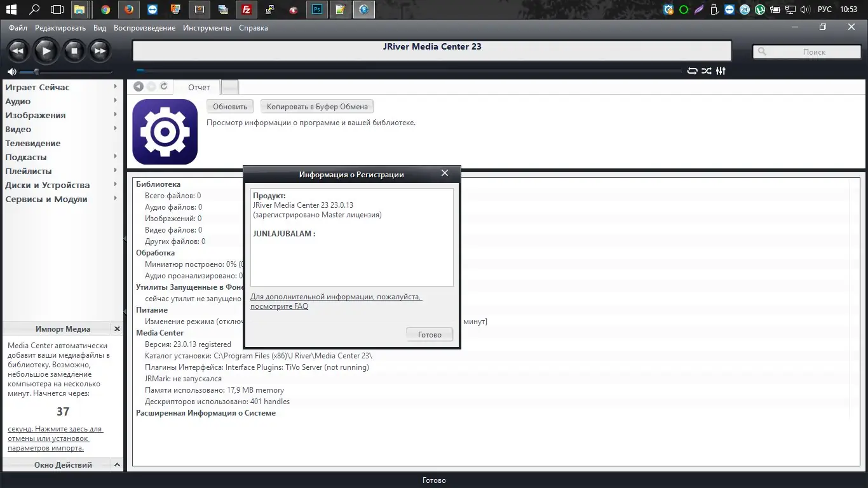Expand the Диски и Устройства arrow

pyautogui.click(x=116, y=185)
